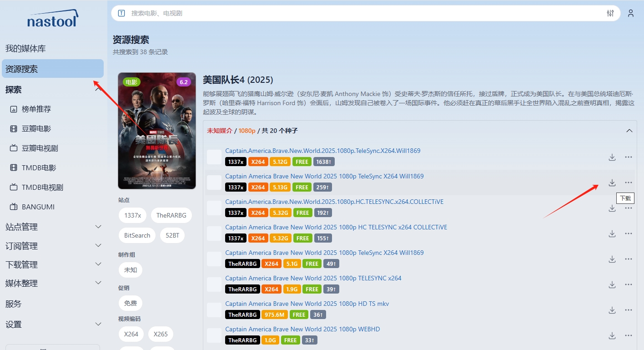
Task: Expand the 订阅管理 menu
Action: [52, 246]
